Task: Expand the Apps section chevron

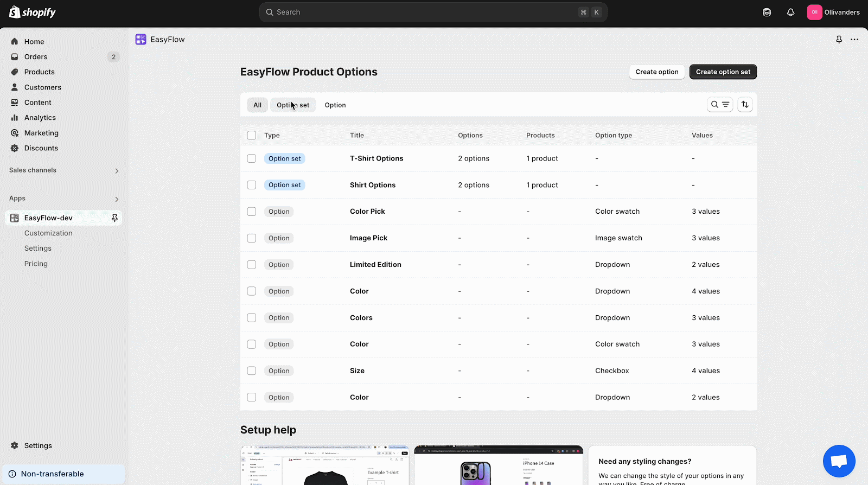Action: 117,199
